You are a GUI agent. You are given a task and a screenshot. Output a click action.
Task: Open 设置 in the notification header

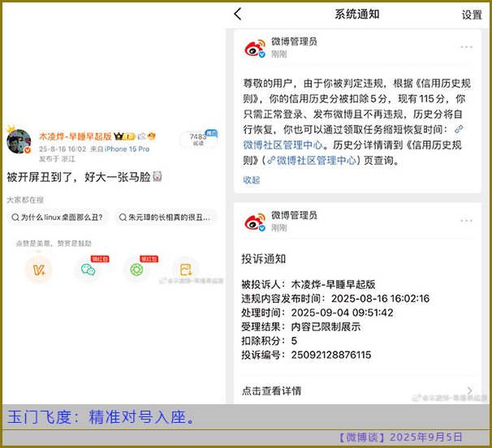[472, 15]
